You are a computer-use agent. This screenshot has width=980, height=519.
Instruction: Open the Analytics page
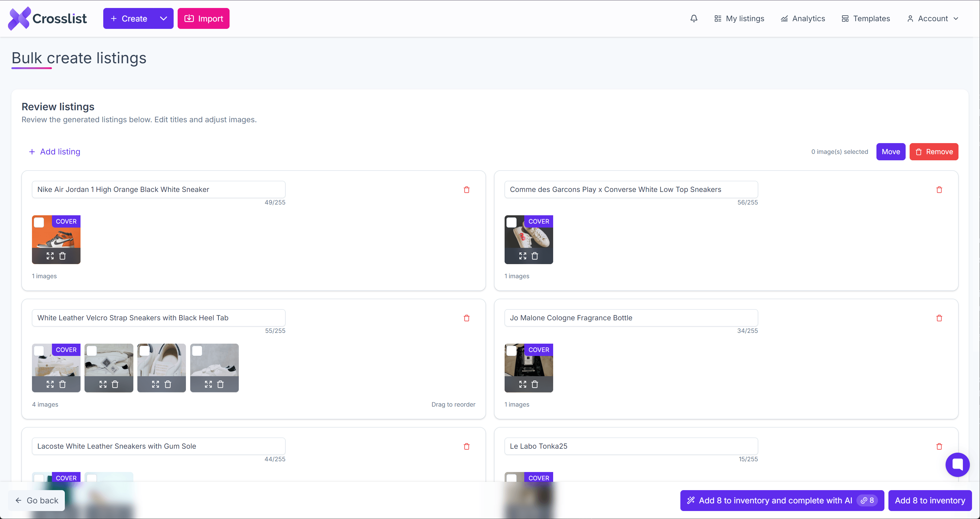(803, 18)
